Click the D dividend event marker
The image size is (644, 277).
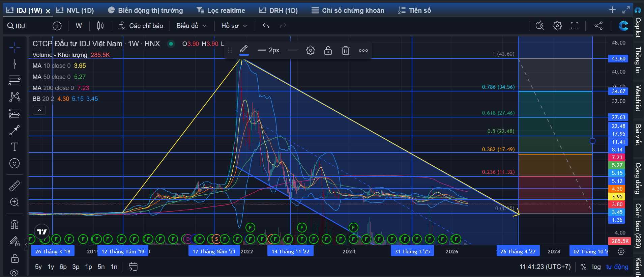[188, 239]
